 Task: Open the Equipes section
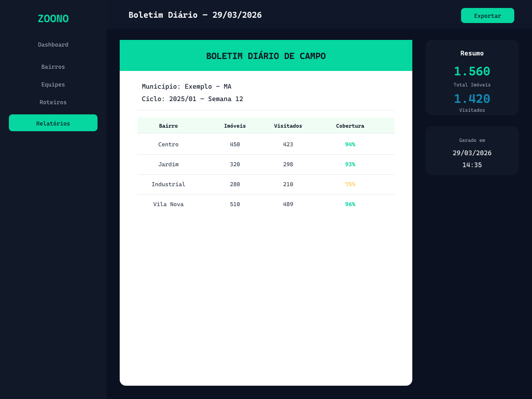coord(53,84)
